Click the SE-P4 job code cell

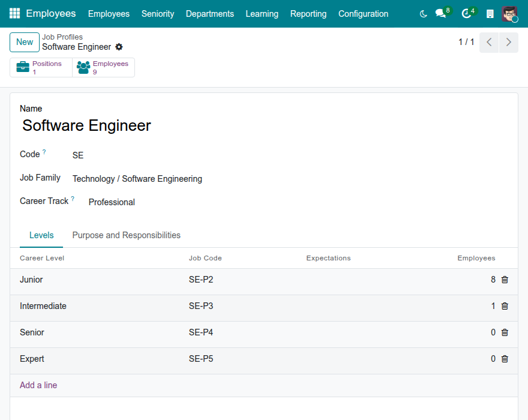[x=201, y=332]
